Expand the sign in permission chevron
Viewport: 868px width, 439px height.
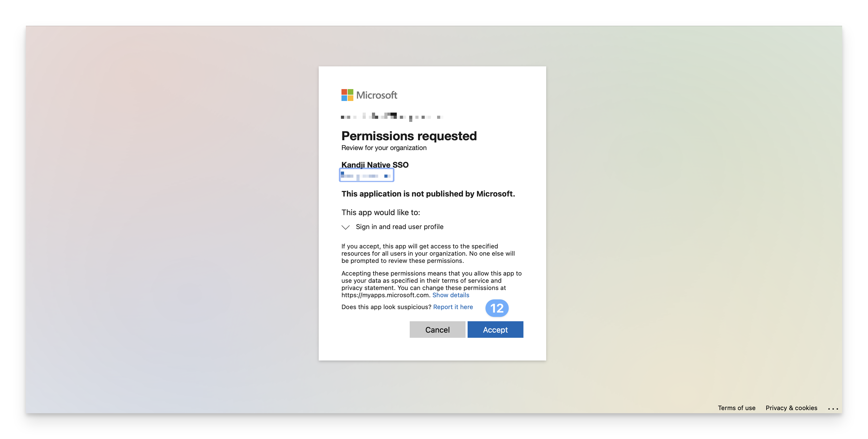click(x=345, y=227)
